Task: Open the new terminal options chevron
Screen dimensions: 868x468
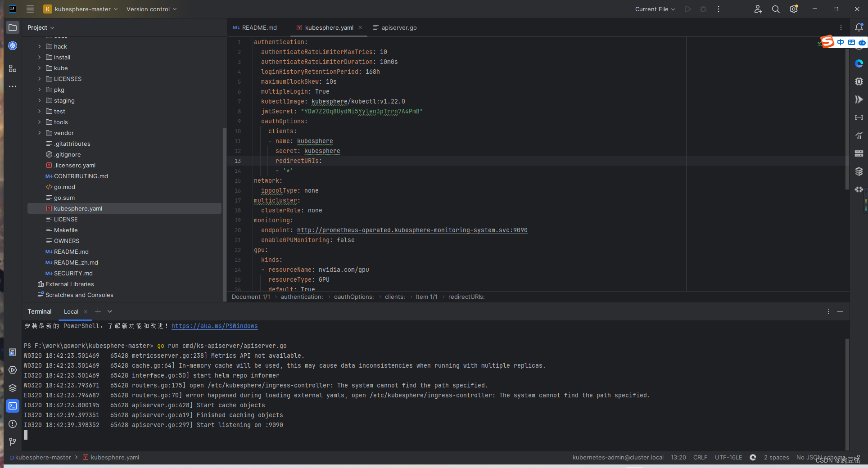Action: tap(110, 311)
